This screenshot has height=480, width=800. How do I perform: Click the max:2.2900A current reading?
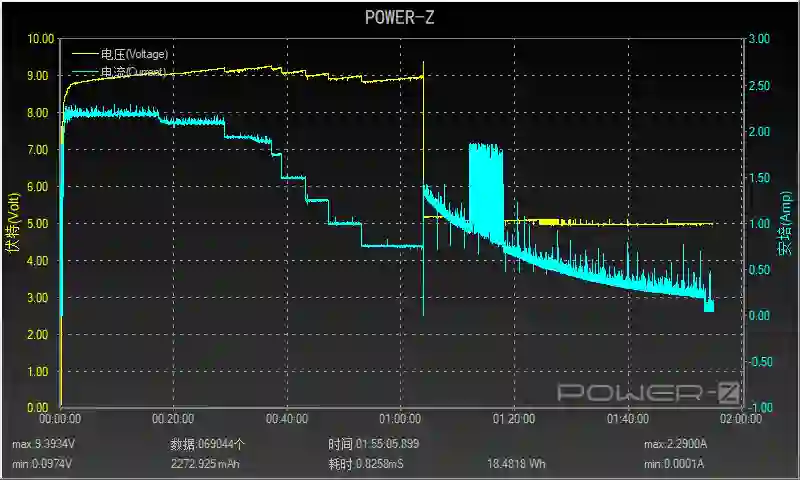[676, 444]
